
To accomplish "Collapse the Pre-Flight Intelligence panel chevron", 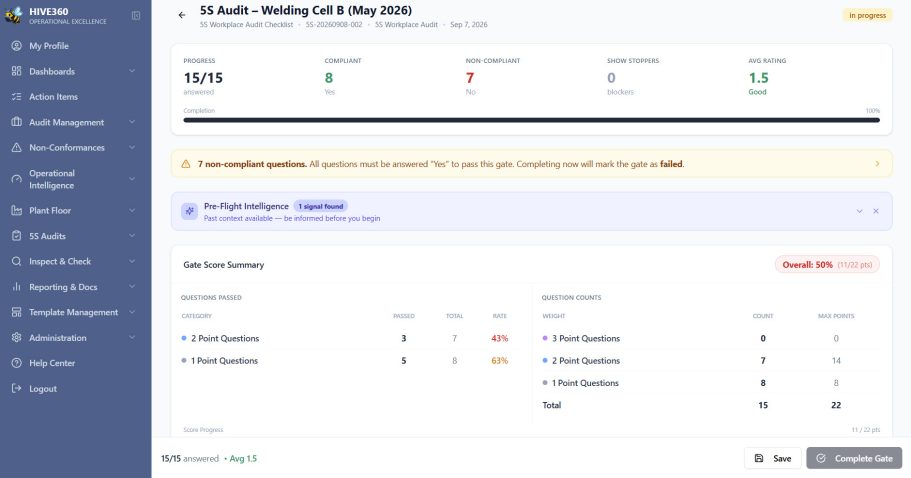I will coord(859,211).
